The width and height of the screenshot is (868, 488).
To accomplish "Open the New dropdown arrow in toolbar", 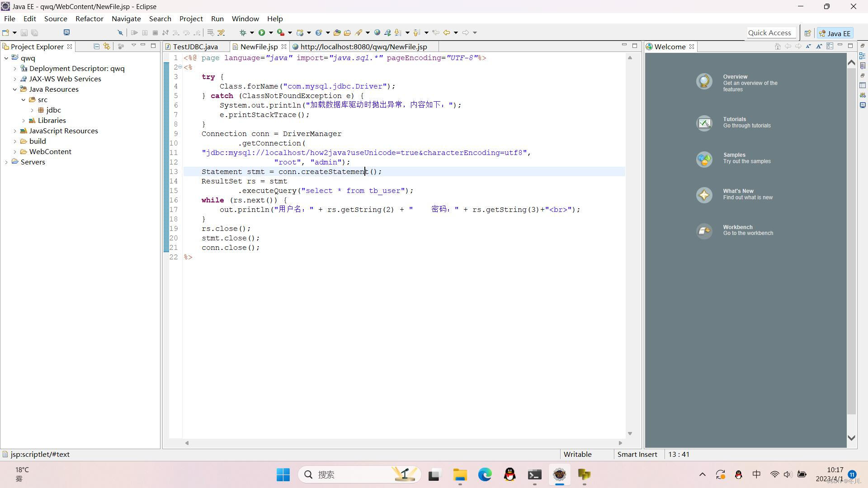I will pos(14,33).
